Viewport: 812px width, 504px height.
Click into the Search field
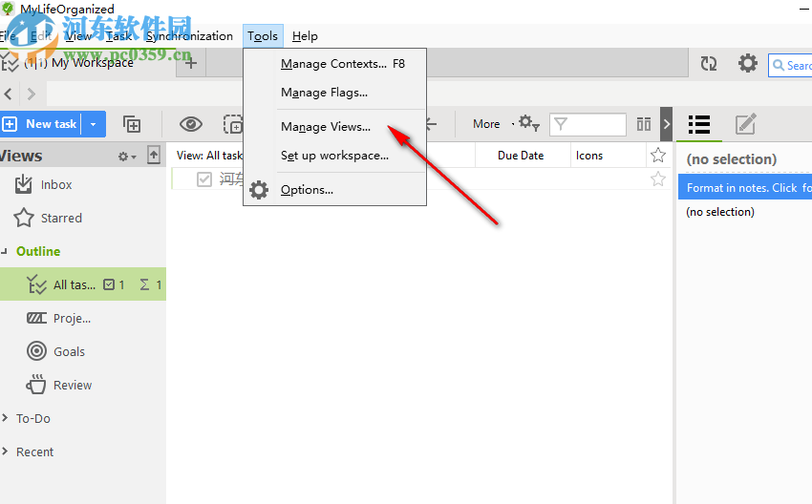click(x=790, y=65)
